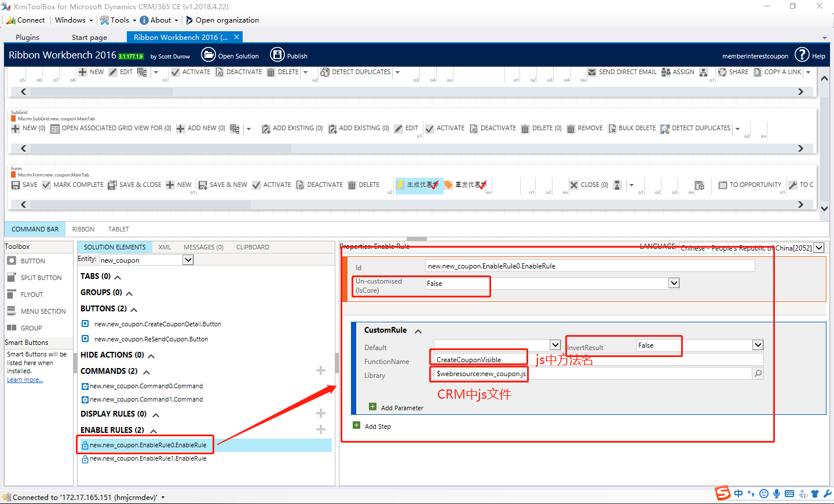Open the XML tab
The image size is (834, 504).
tap(164, 247)
